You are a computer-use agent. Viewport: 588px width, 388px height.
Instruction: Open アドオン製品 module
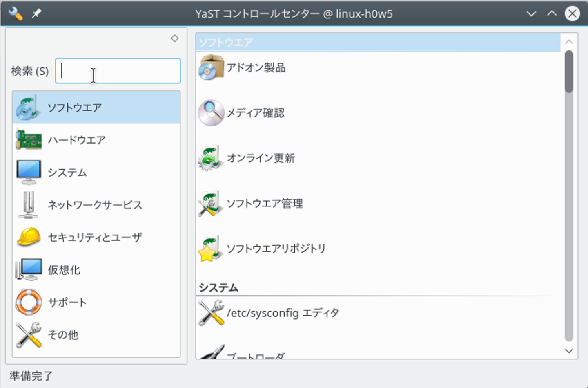click(x=256, y=67)
